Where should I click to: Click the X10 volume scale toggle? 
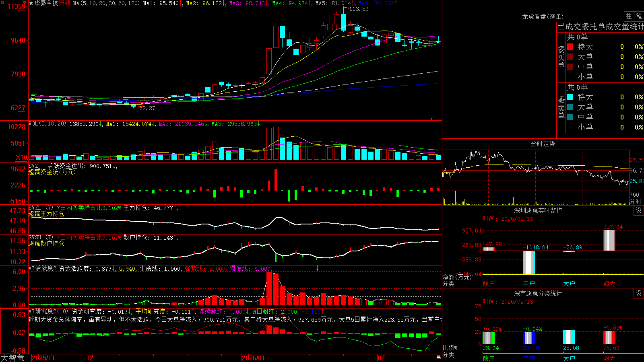[x=21, y=157]
